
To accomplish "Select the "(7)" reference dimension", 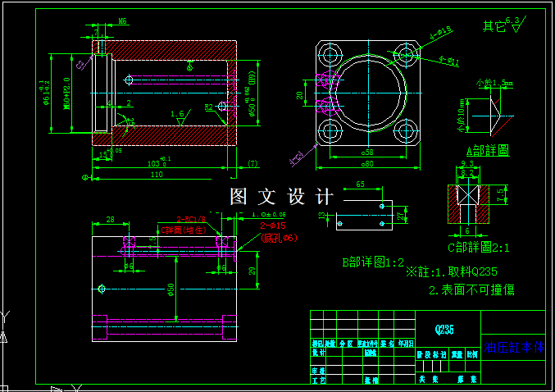I will (252, 163).
